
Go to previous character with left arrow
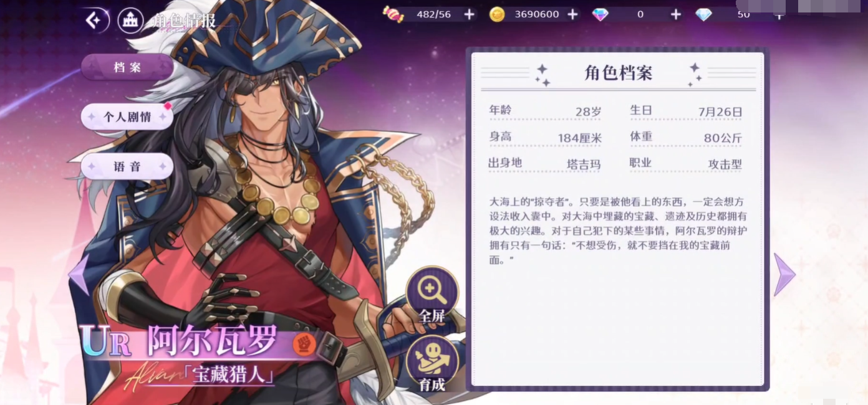pos(79,274)
